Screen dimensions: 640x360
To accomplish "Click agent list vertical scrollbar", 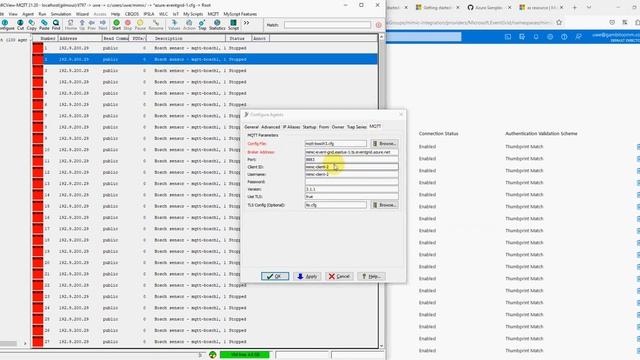I will pyautogui.click(x=382, y=191).
